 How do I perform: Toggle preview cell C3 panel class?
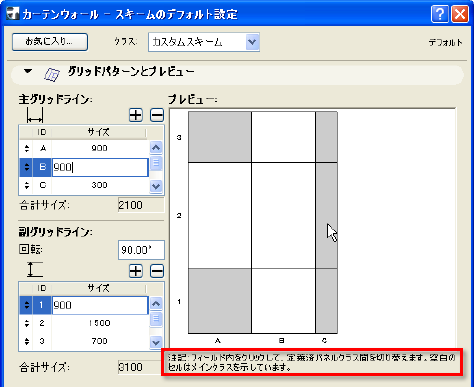tap(327, 137)
